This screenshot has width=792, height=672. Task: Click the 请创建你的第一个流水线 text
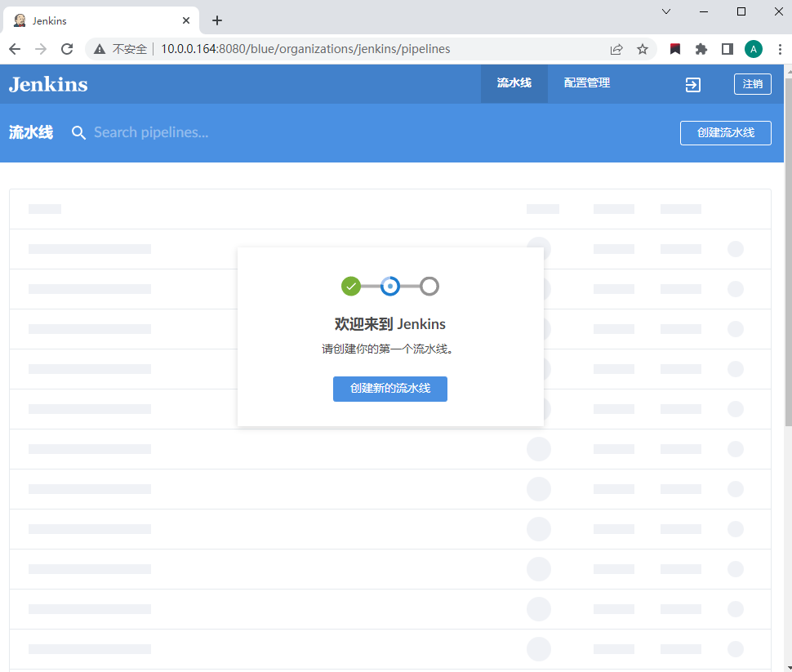[x=387, y=349]
